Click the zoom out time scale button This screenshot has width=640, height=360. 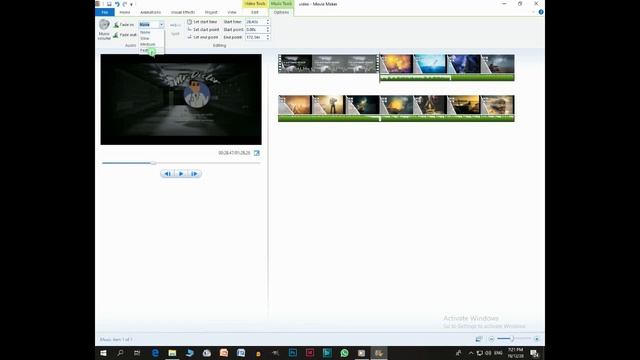tap(491, 339)
